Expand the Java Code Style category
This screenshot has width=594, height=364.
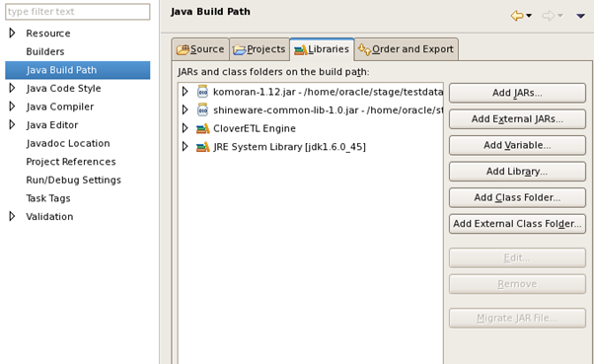pyautogui.click(x=12, y=88)
